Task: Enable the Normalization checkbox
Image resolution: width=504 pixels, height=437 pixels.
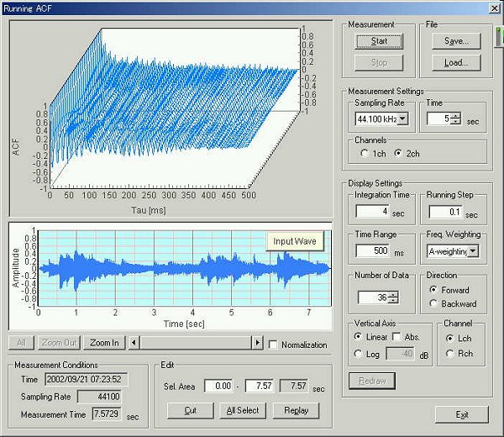Action: pos(273,345)
